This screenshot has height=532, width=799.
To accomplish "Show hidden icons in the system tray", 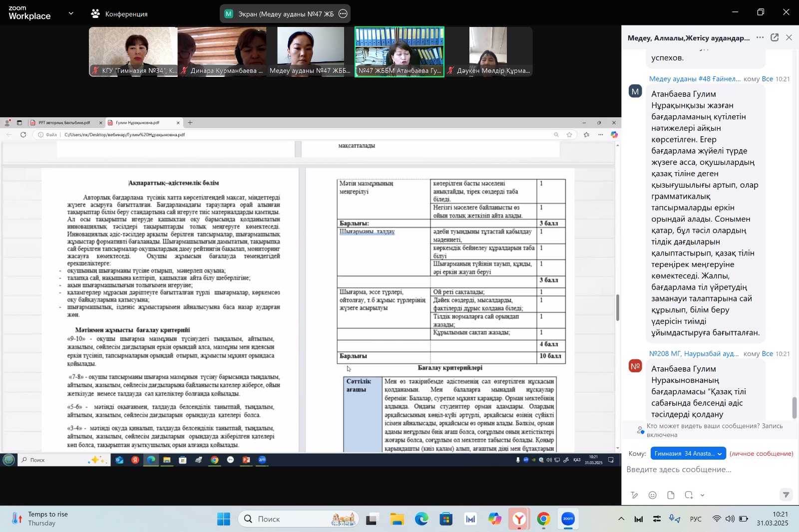I will [x=621, y=519].
